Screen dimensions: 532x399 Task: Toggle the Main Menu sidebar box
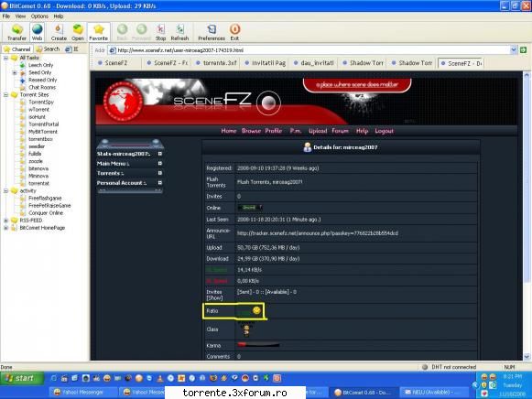pyautogui.click(x=160, y=164)
